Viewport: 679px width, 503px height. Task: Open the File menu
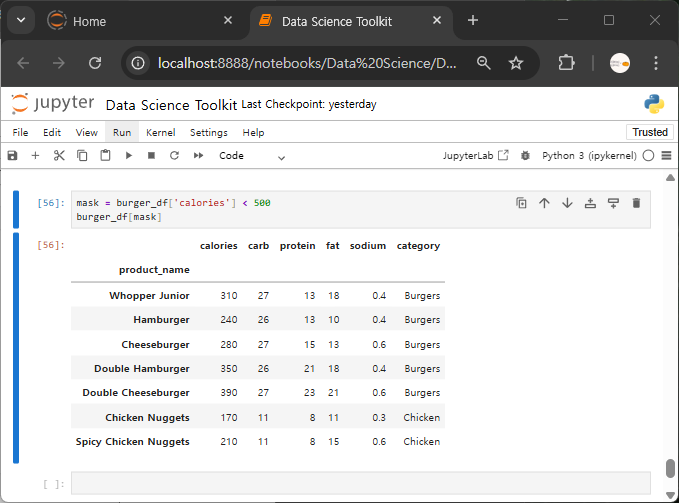[x=20, y=132]
